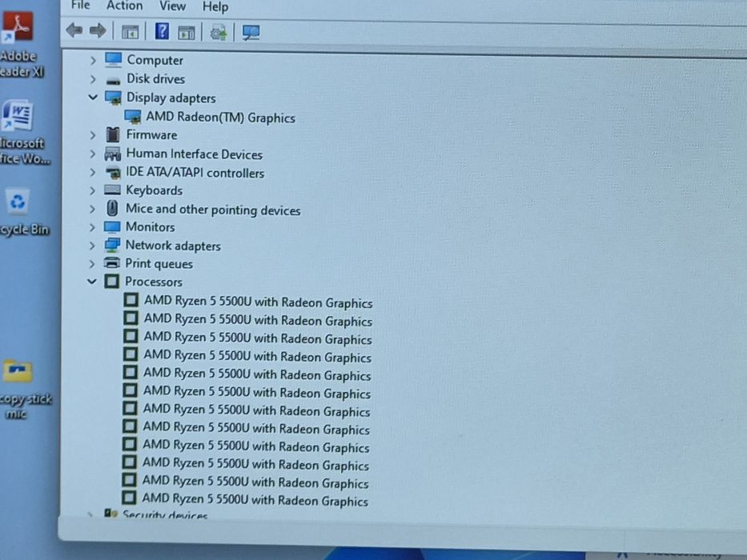Click Scan for hardware changes monitor icon

[x=251, y=33]
